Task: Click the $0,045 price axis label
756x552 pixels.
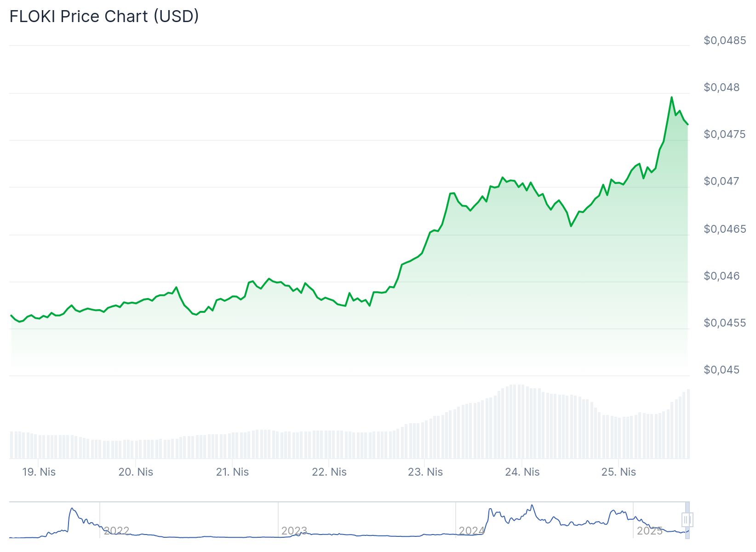Action: click(722, 370)
